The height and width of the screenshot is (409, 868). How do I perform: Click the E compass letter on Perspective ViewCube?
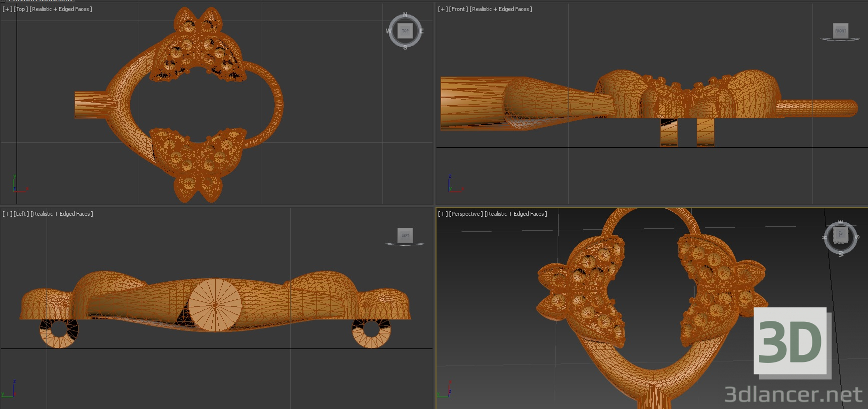840,222
